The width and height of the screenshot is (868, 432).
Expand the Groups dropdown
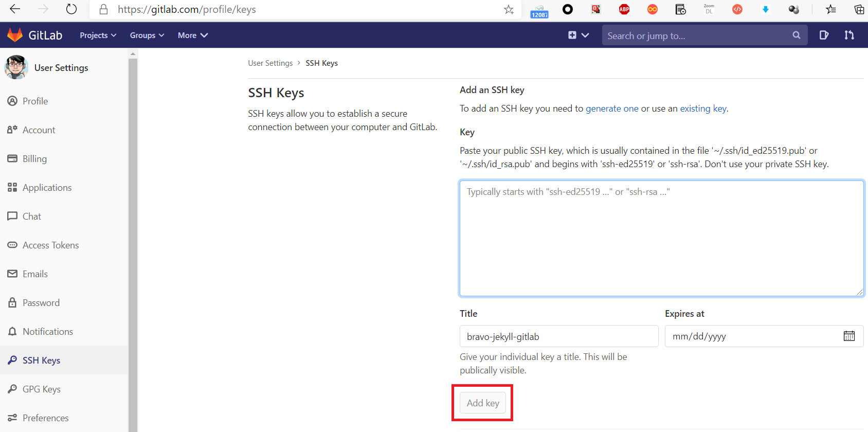click(x=147, y=35)
